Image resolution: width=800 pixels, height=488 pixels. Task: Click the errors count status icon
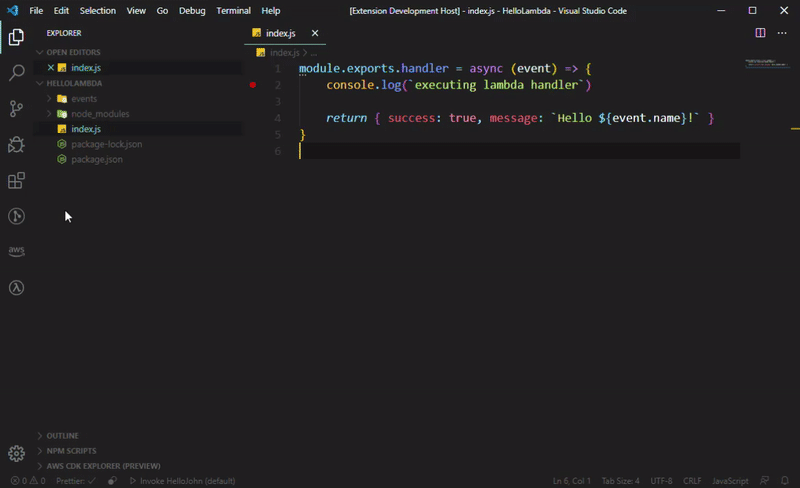click(x=19, y=481)
